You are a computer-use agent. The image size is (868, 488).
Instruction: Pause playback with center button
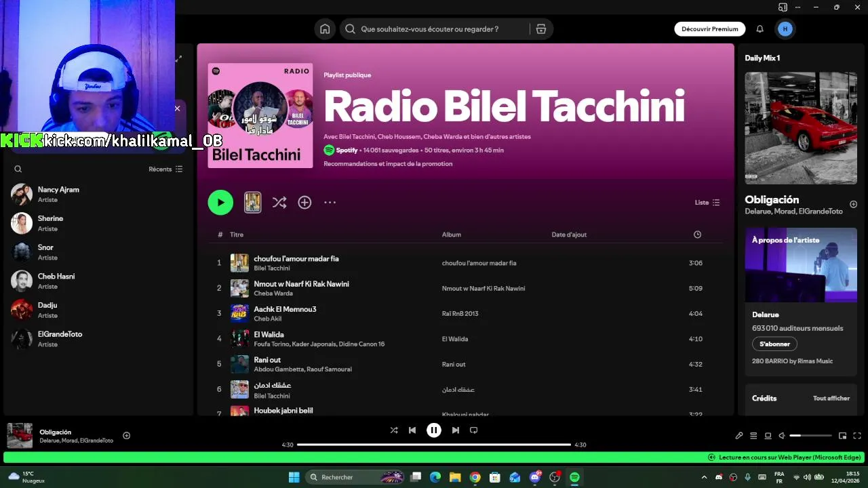(434, 430)
